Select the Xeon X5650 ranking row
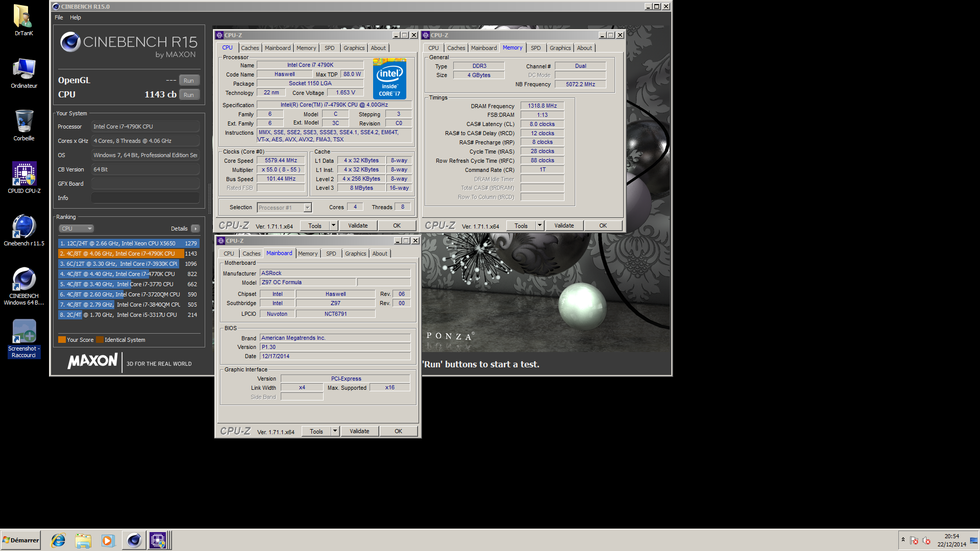Screen dimensions: 980x551 coord(129,243)
